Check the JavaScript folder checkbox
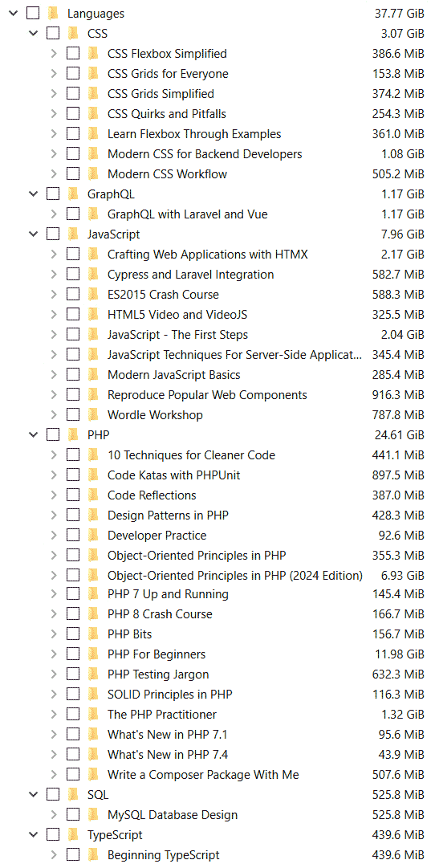This screenshot has height=868, width=431. coord(52,234)
